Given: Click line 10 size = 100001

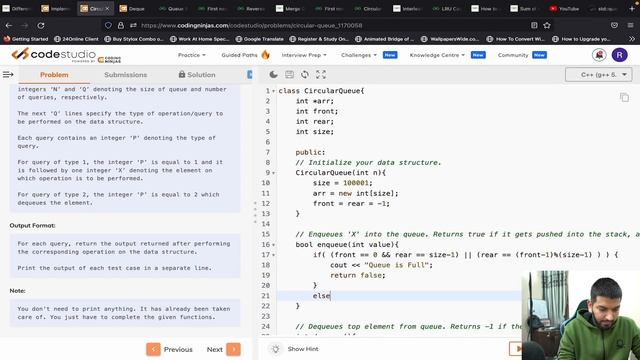Looking at the screenshot, I should click(342, 183).
